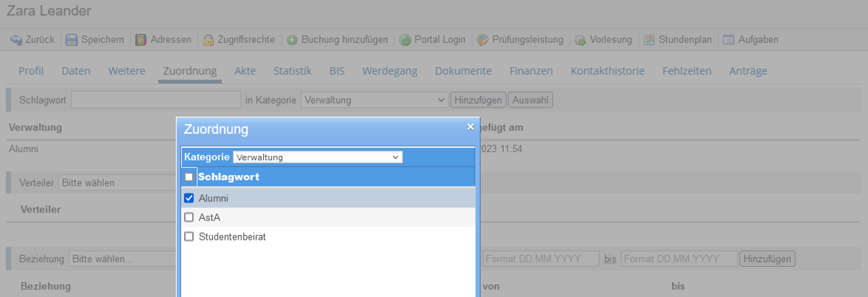
Task: Toggle the select-all Schlagwort checkbox
Action: pos(189,177)
